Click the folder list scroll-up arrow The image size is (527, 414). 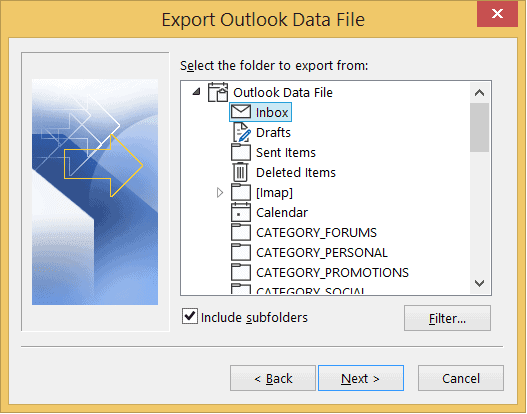click(x=479, y=92)
